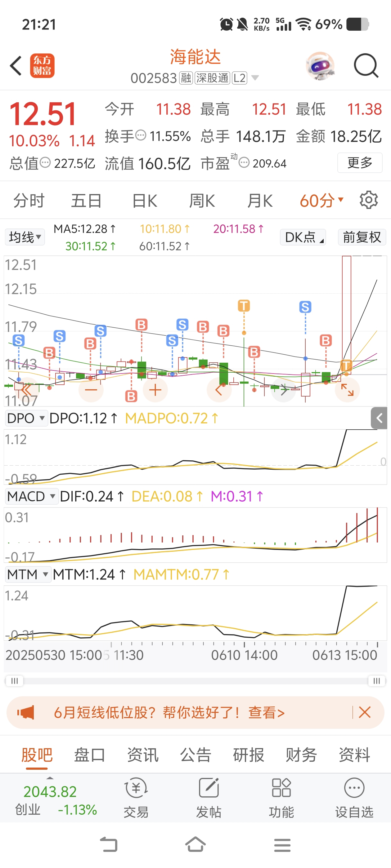Open chart settings gear icon
This screenshot has width=391, height=868.
tap(368, 200)
